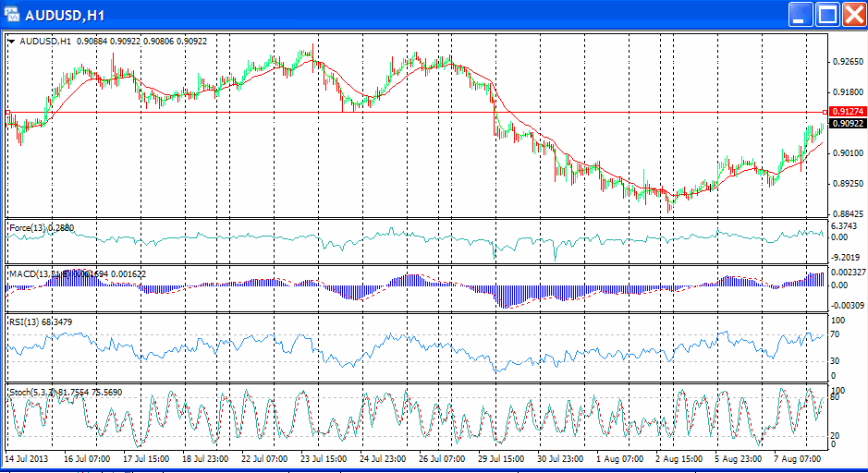Click the 0.88425 price scale value
Viewport: 868px width, 473px height.
847,214
